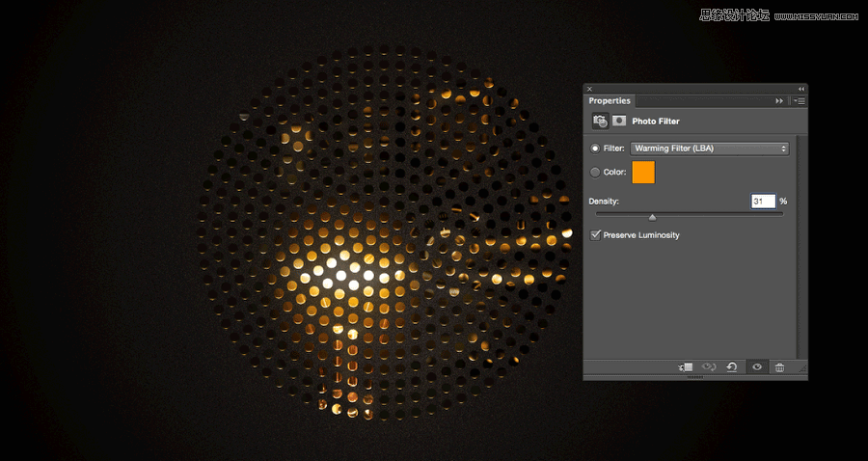
Task: Click the clip to layer icon
Action: [686, 367]
